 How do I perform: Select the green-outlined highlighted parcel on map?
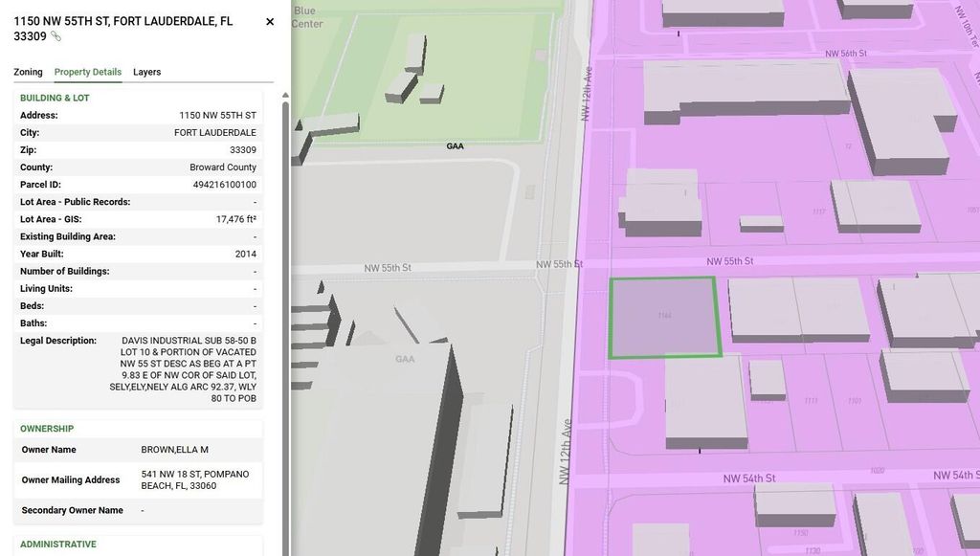[664, 318]
